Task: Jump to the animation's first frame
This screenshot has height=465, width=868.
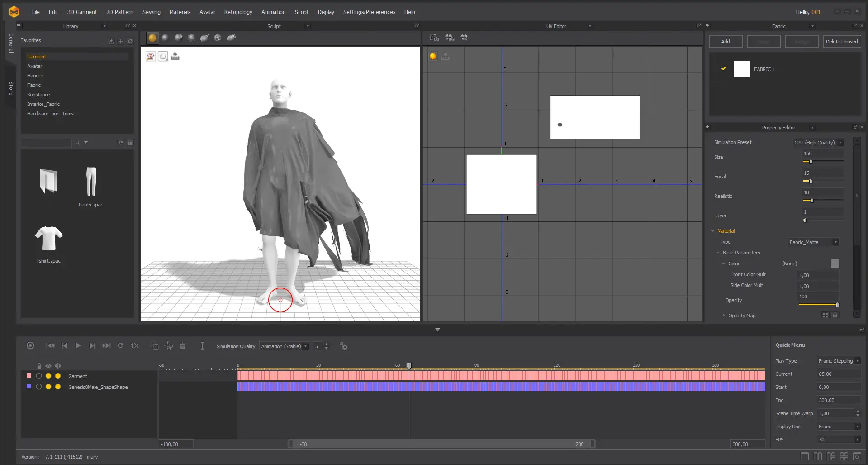Action: click(50, 346)
